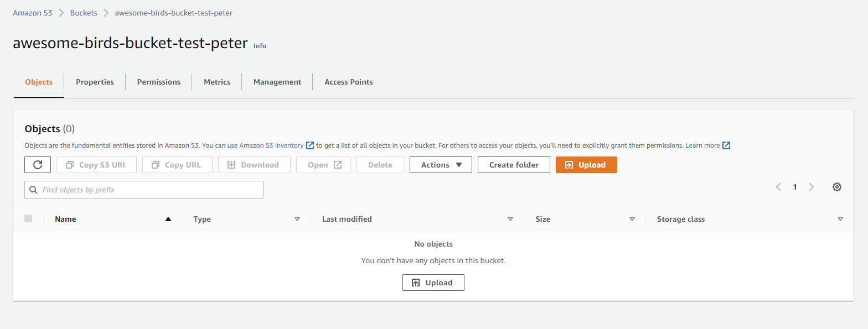Click Create folder button
Viewport: 868px width, 329px height.
pos(514,165)
